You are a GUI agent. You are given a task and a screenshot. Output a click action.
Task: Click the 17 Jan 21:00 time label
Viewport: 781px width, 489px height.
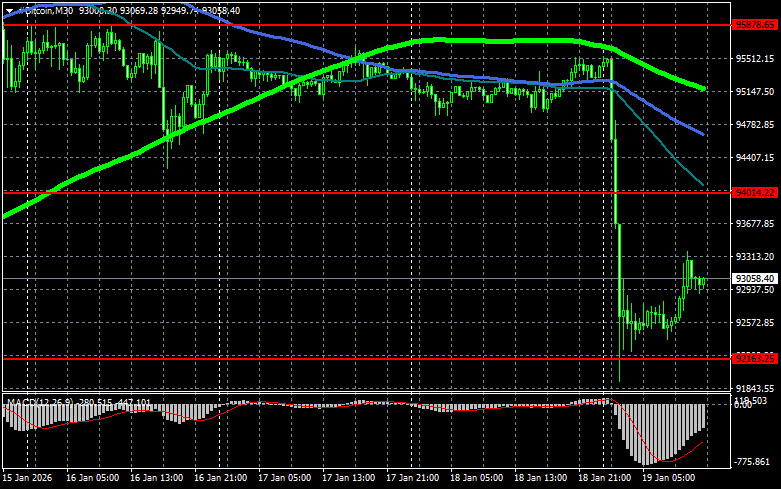tap(412, 478)
